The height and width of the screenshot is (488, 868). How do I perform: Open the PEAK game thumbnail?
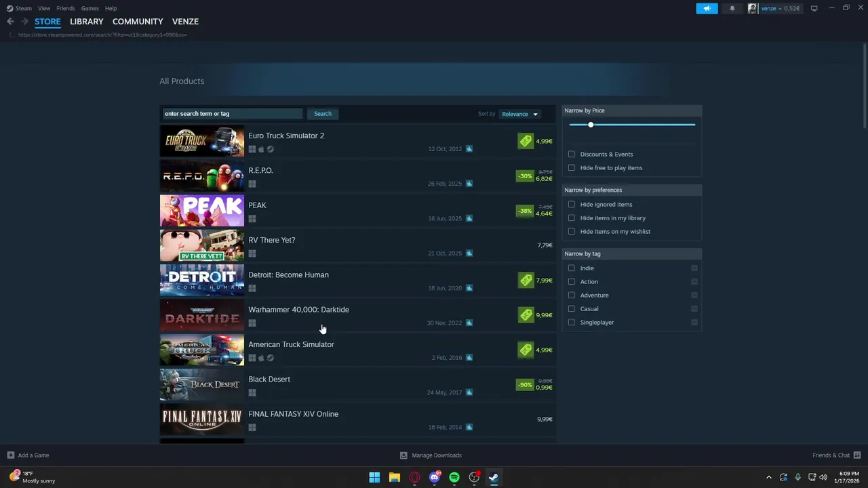(202, 211)
